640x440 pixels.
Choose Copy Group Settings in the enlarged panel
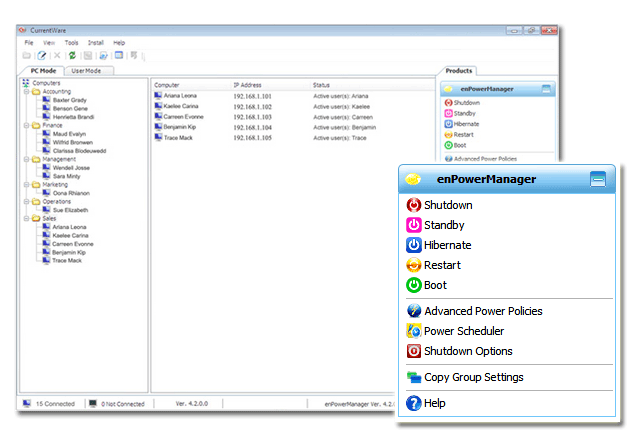click(465, 377)
